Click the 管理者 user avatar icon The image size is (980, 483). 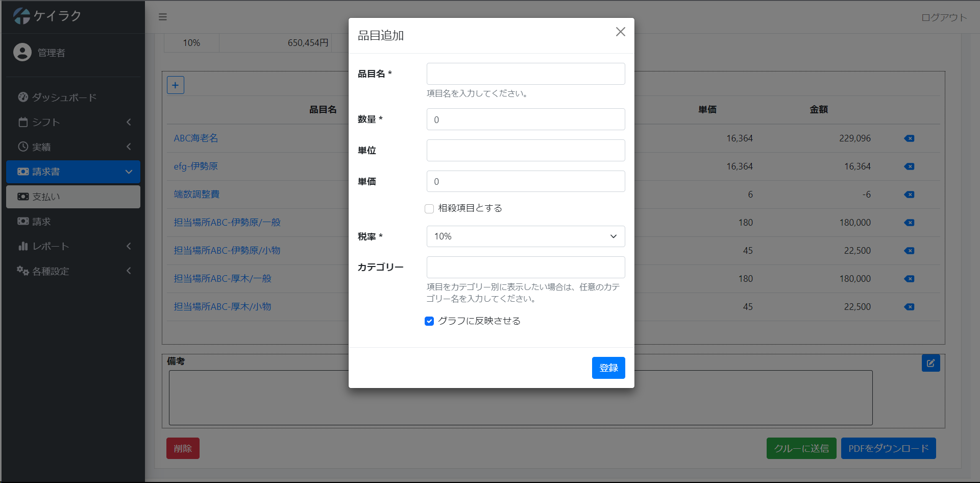[22, 52]
